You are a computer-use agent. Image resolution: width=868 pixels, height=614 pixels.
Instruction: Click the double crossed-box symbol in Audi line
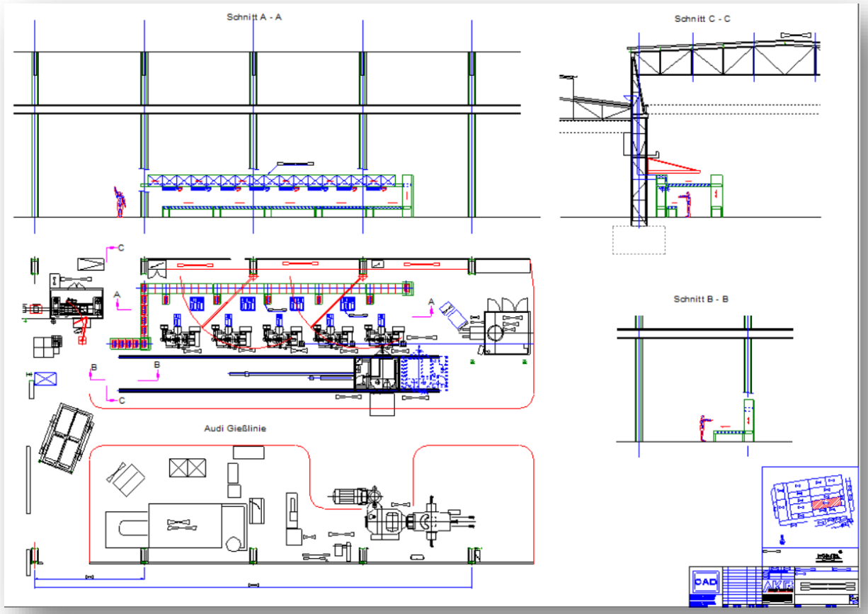(x=187, y=467)
